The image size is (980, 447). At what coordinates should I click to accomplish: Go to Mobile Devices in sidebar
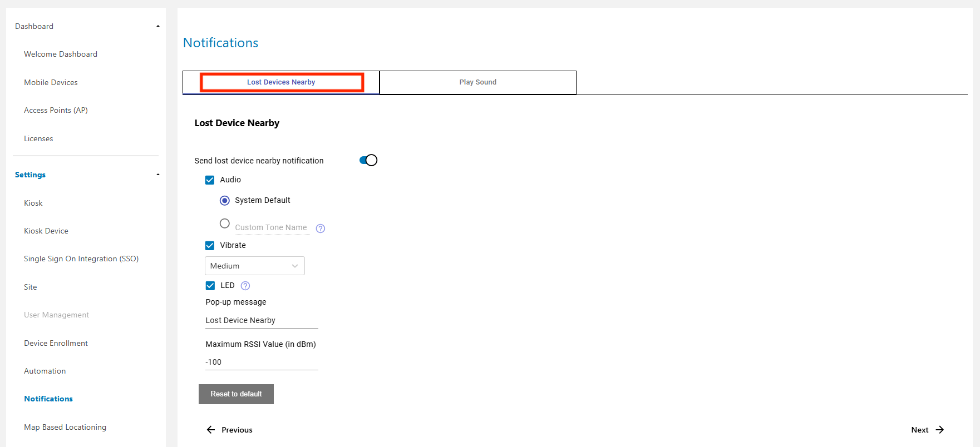51,82
